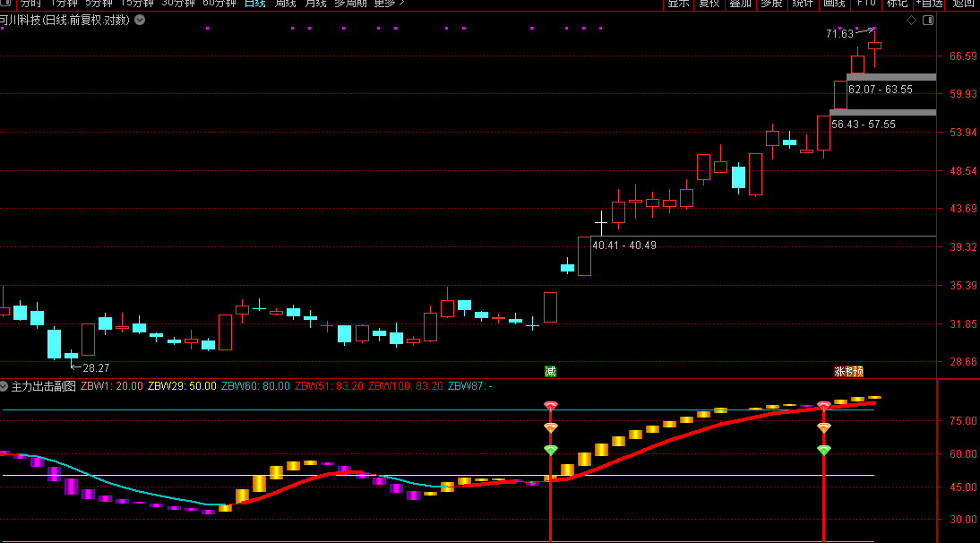This screenshot has width=980, height=543.
Task: Click the orange gem icon on left signal line
Action: [551, 428]
